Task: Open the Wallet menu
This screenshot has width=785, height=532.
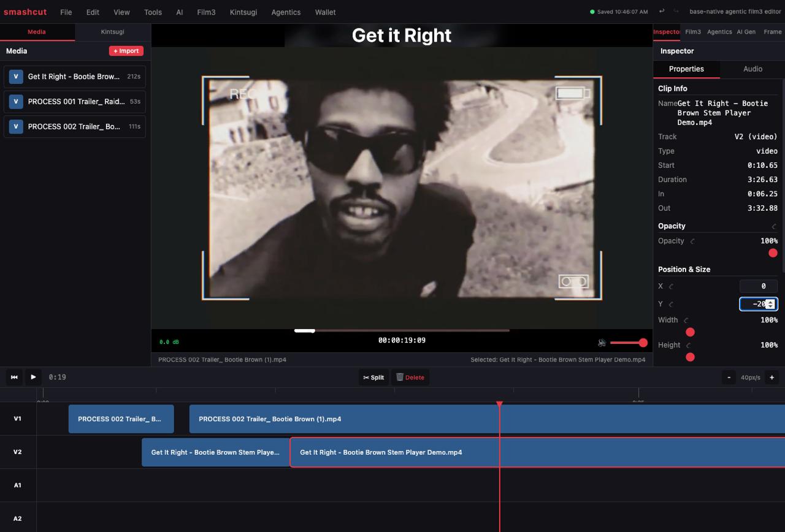Action: point(325,12)
